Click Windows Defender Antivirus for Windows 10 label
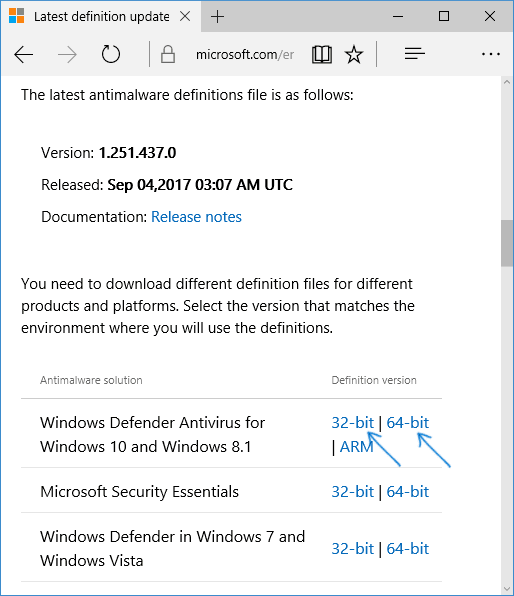Viewport: 514px width, 596px height. [152, 434]
